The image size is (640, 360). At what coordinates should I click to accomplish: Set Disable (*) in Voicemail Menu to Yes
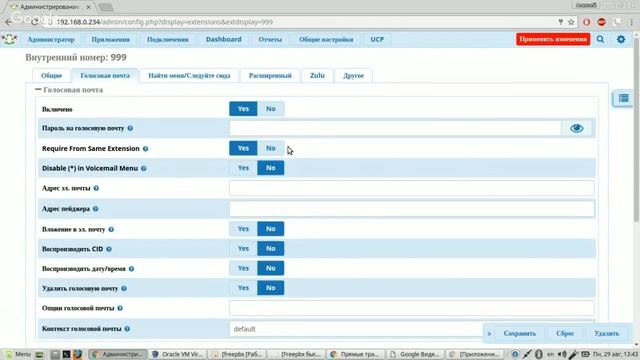(243, 168)
